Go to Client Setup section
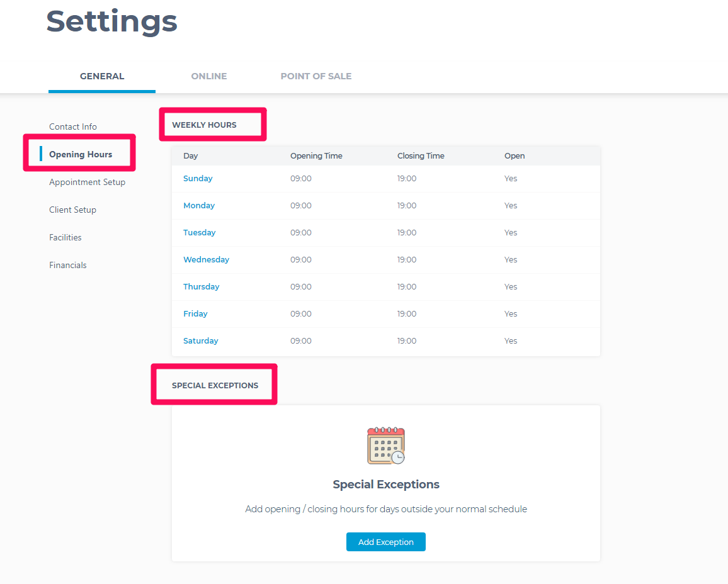 coord(72,210)
